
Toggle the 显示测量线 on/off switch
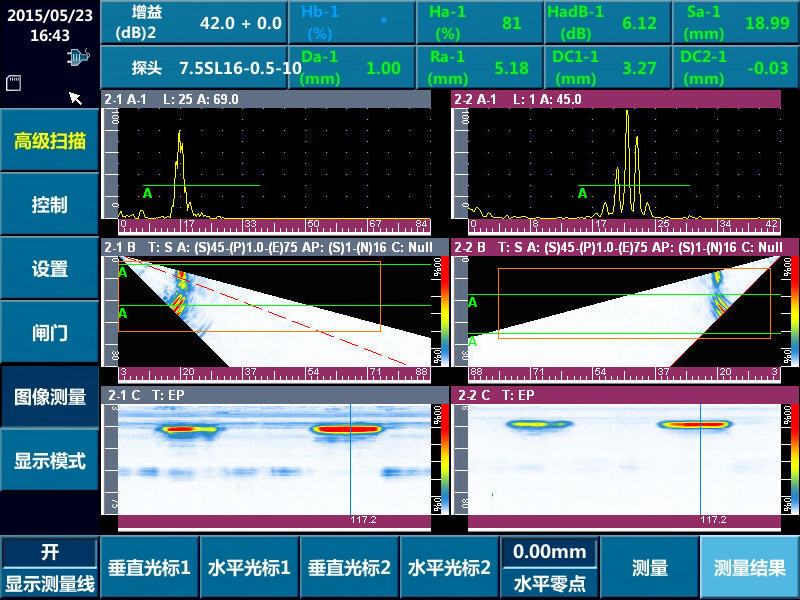click(49, 568)
